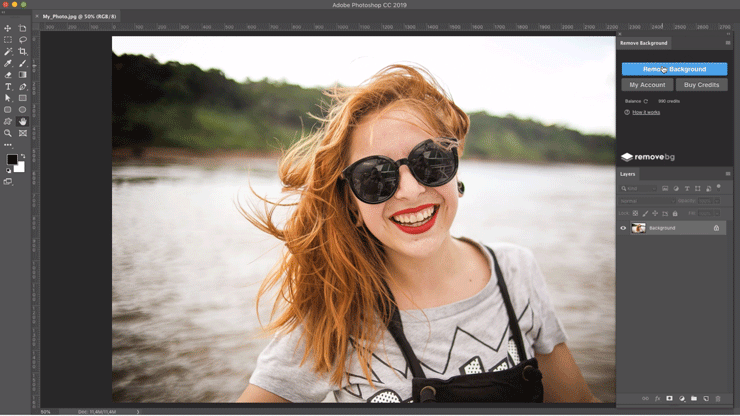Activate the Eyedropper tool
Image resolution: width=740 pixels, height=416 pixels.
pyautogui.click(x=8, y=63)
